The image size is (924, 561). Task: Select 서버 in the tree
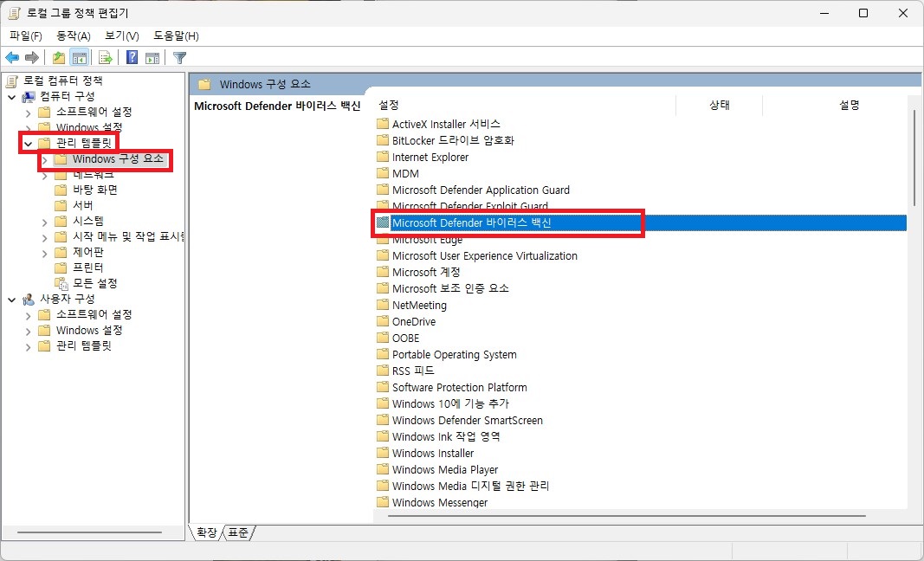pos(82,206)
